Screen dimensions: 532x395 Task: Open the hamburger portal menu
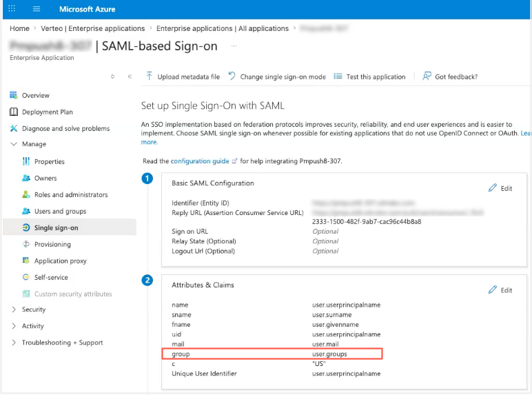click(x=37, y=9)
